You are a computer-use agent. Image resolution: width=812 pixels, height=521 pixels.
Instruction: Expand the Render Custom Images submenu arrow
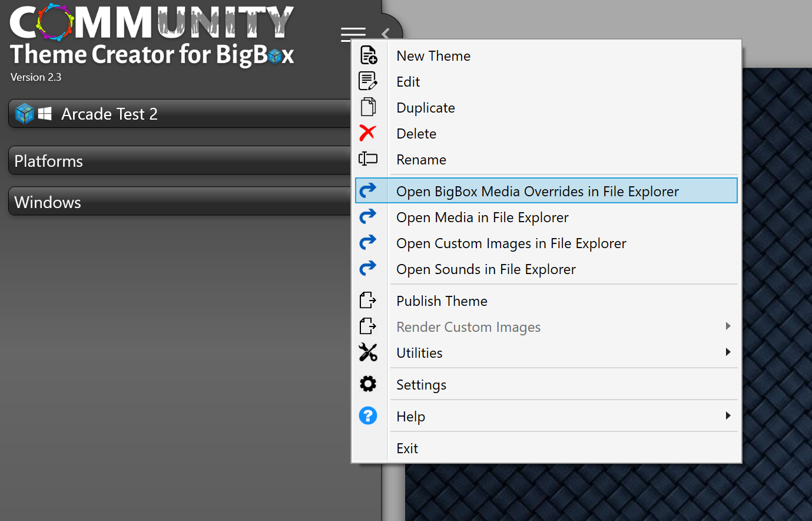728,326
